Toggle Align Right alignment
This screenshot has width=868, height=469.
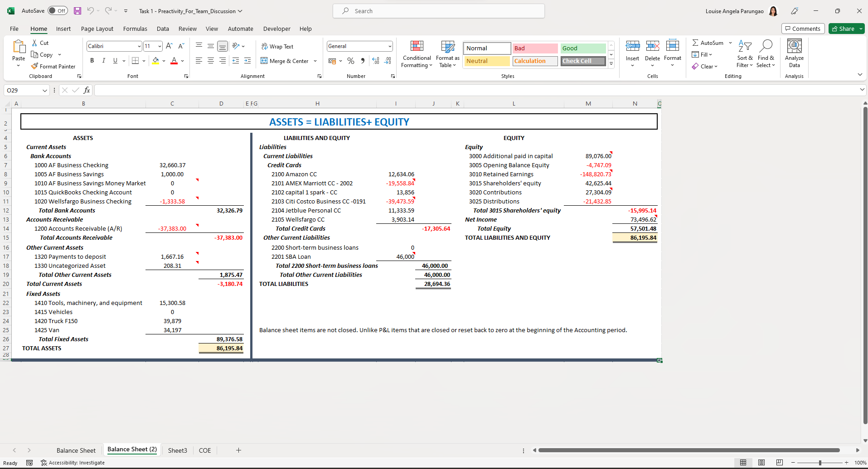pyautogui.click(x=222, y=61)
